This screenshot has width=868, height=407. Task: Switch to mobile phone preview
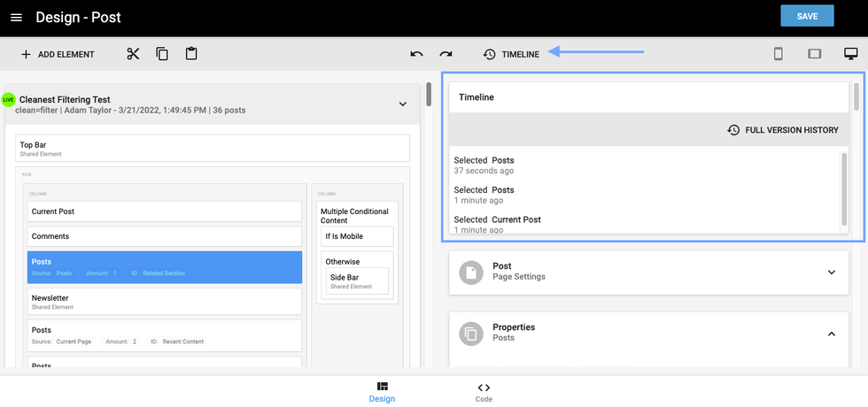point(779,54)
